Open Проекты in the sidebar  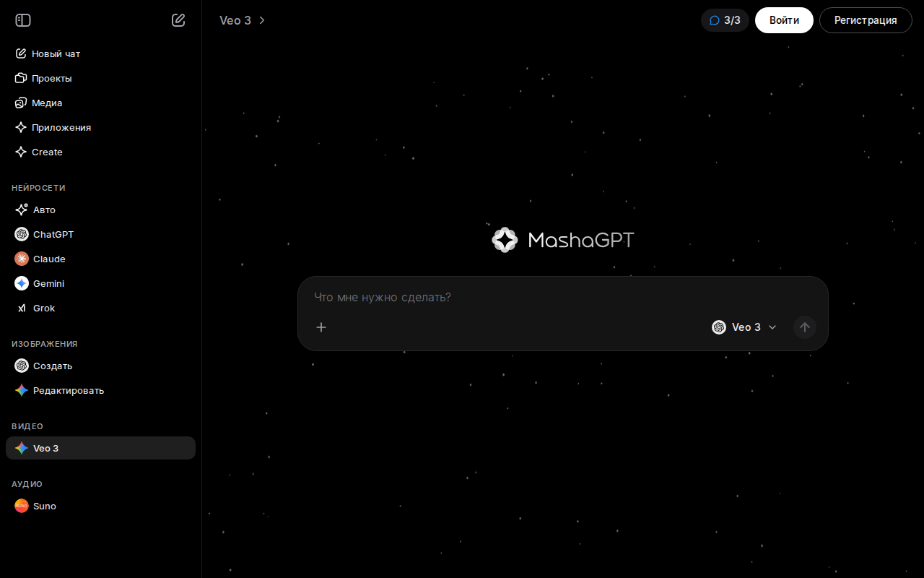[100, 78]
